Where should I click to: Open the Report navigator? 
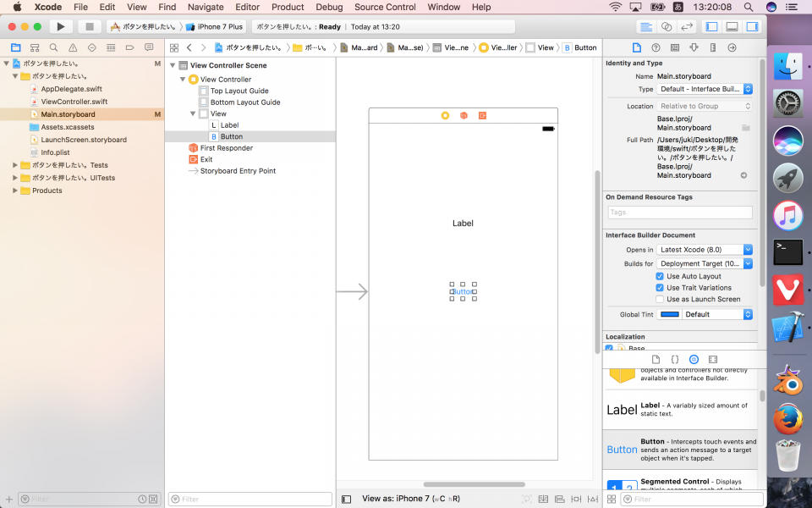[x=149, y=47]
